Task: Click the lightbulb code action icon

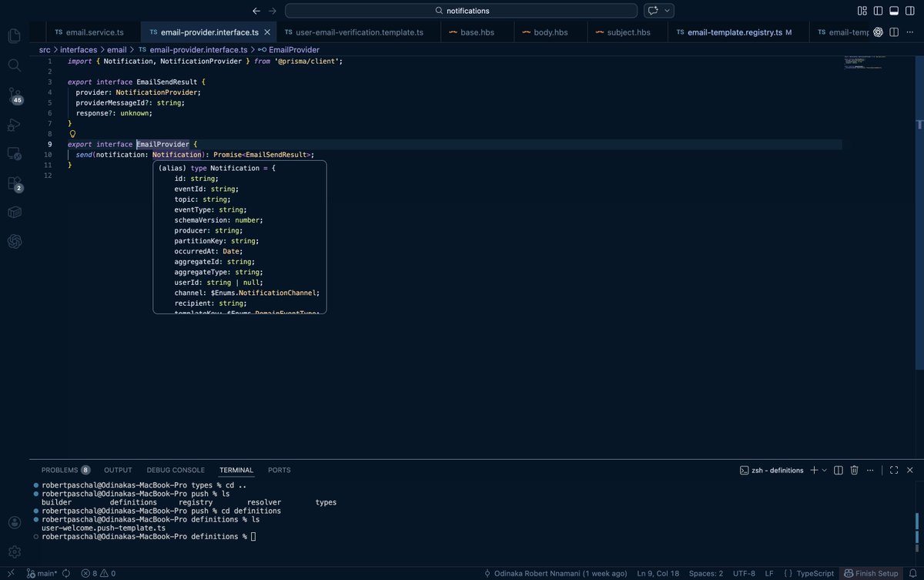Action: tap(74, 134)
